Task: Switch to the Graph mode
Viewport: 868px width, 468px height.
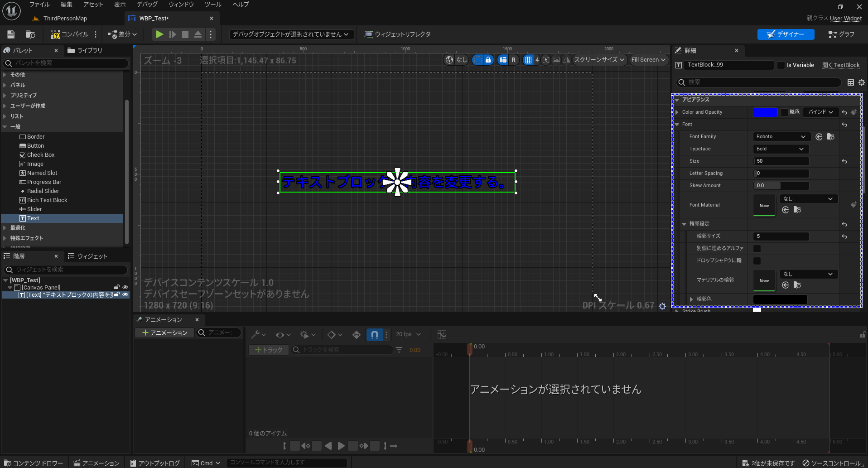Action: pos(841,34)
